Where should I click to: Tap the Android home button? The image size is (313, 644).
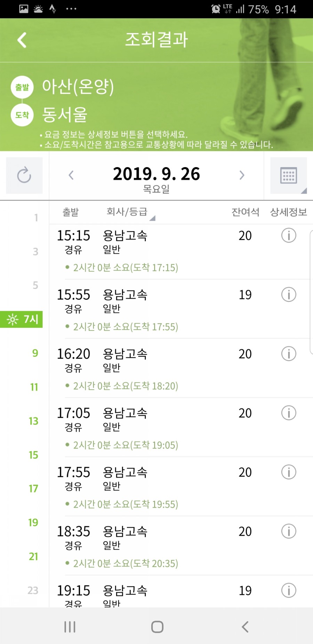coord(157,627)
